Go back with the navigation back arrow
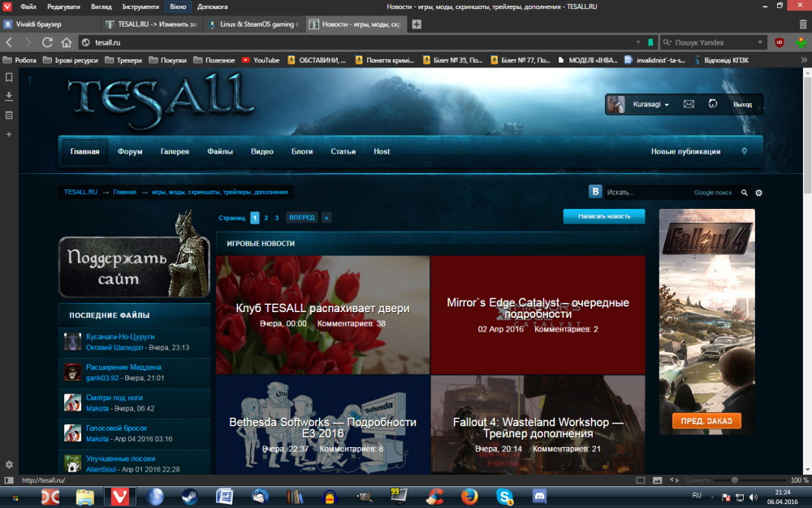812x508 pixels. click(9, 42)
